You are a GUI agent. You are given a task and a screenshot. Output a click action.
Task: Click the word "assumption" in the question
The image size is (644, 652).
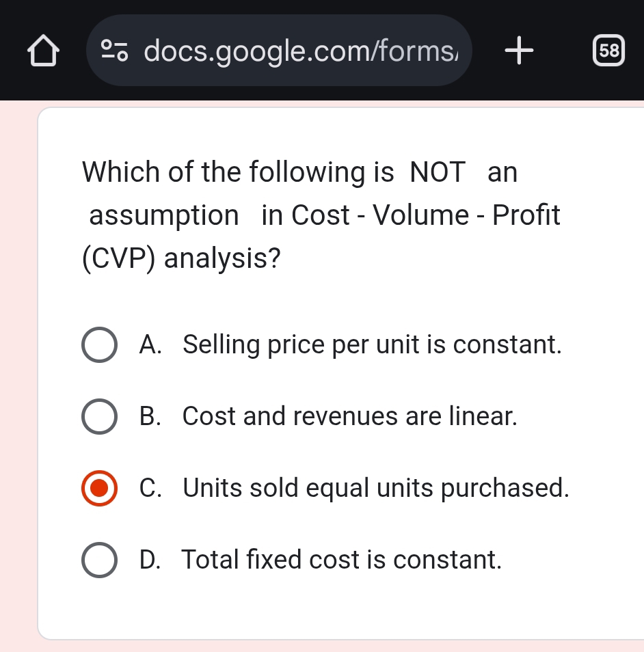[164, 216]
